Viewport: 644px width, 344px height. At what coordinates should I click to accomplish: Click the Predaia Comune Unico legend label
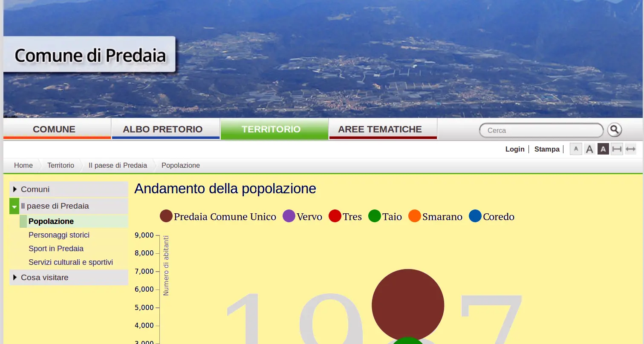click(x=225, y=217)
